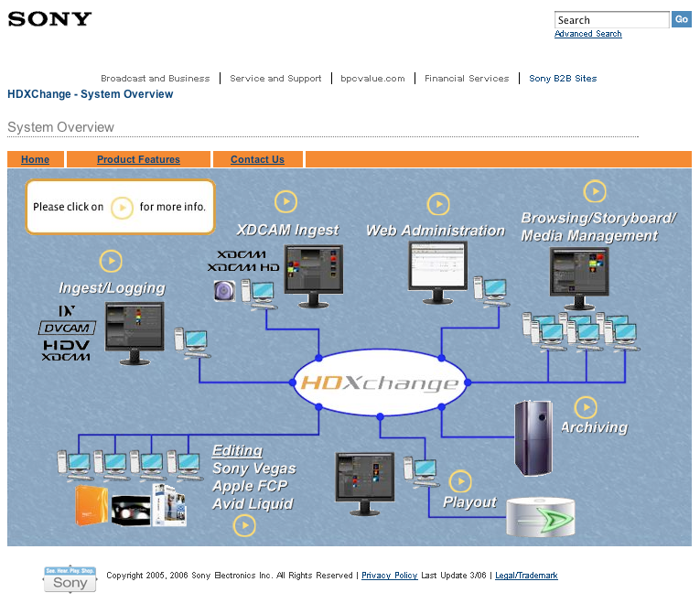Image resolution: width=700 pixels, height=614 pixels.
Task: Click the Editing underlined label
Action: 238,450
